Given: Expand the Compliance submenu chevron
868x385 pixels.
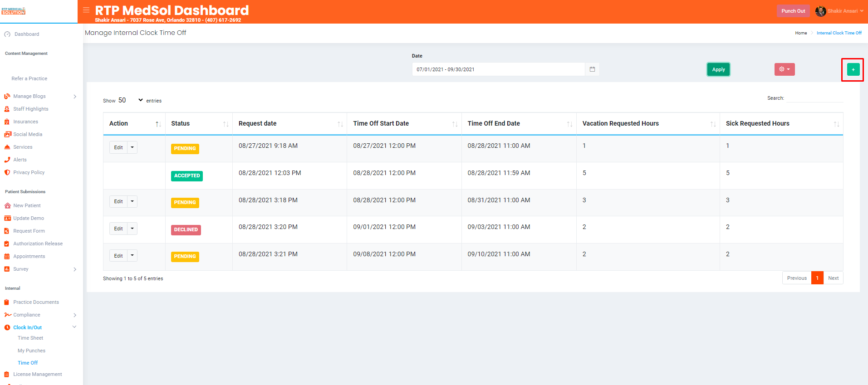Looking at the screenshot, I should coord(75,315).
